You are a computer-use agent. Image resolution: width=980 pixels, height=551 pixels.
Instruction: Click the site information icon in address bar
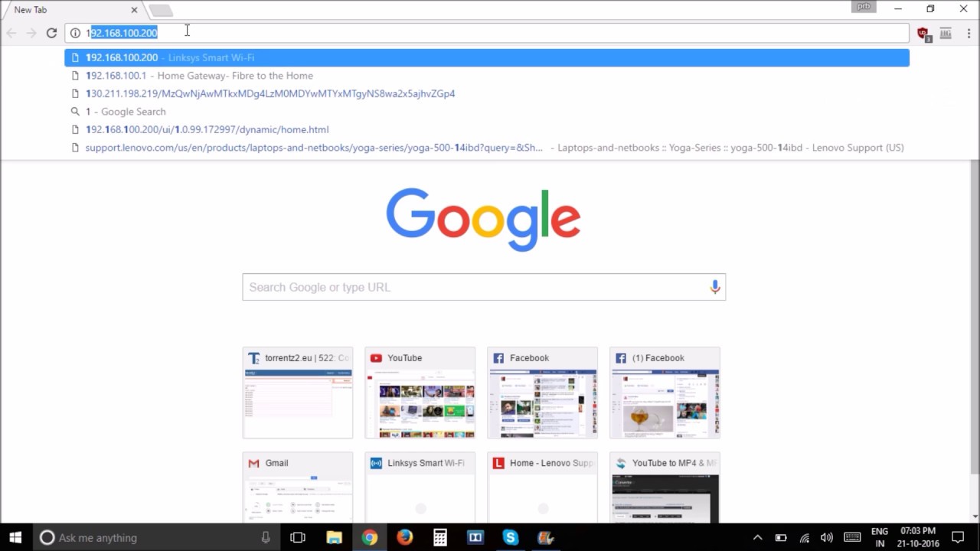[x=75, y=33]
